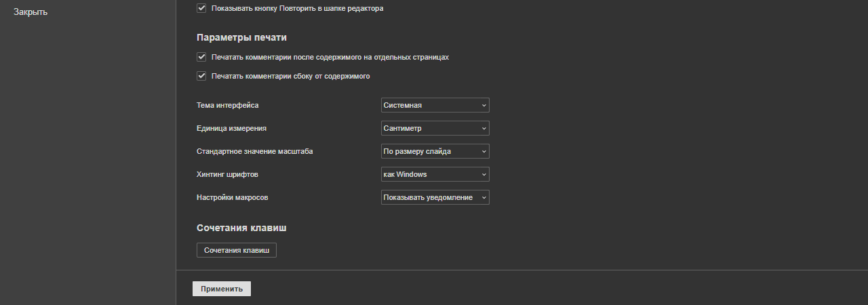The width and height of the screenshot is (868, 305).
Task: Uncheck the Показывать кнопку Повторить checkbox
Action: coord(201,9)
